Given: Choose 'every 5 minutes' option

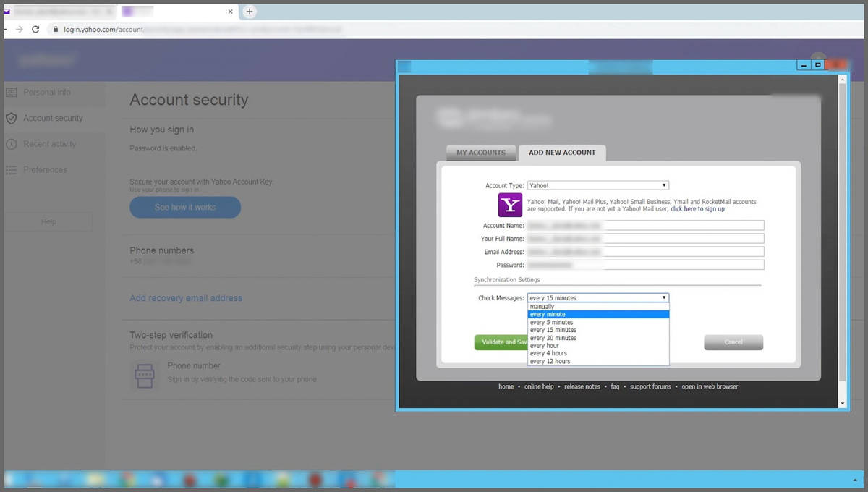Looking at the screenshot, I should click(x=598, y=323).
